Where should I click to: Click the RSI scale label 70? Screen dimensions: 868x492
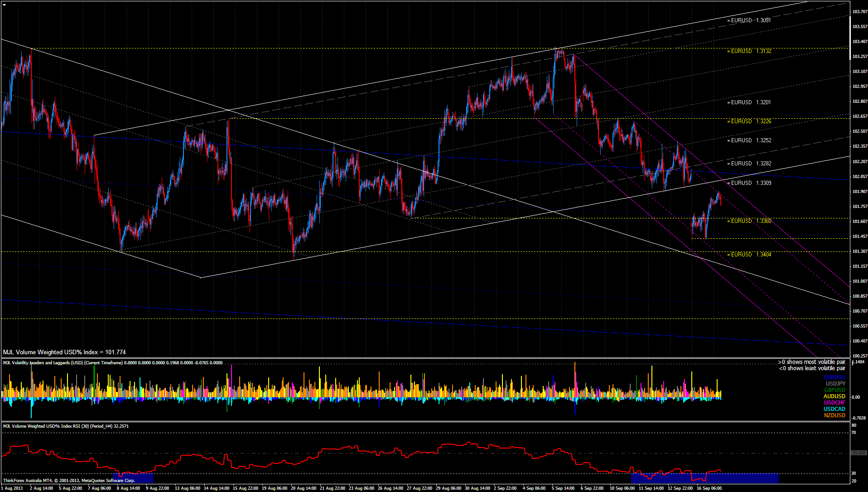(x=854, y=433)
